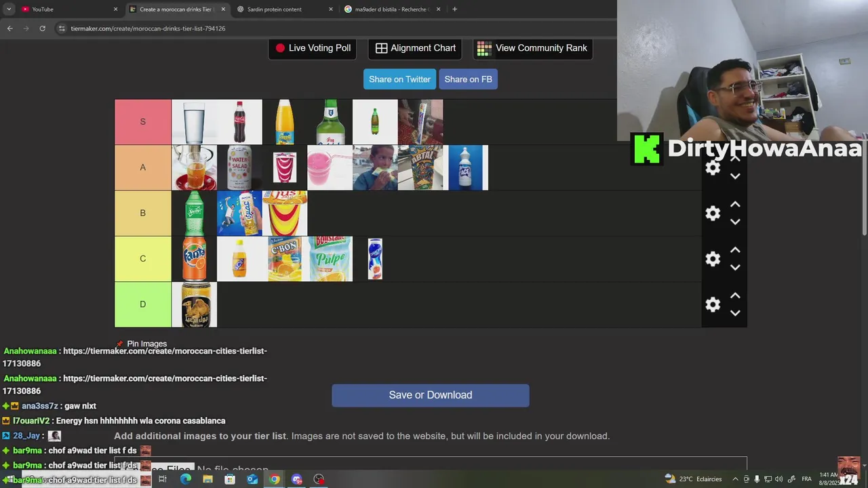
Task: Share tier list on Twitter
Action: click(x=399, y=79)
